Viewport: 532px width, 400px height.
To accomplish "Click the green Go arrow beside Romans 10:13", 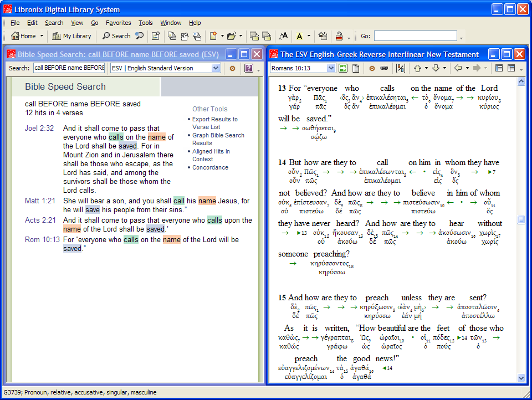I will [343, 68].
